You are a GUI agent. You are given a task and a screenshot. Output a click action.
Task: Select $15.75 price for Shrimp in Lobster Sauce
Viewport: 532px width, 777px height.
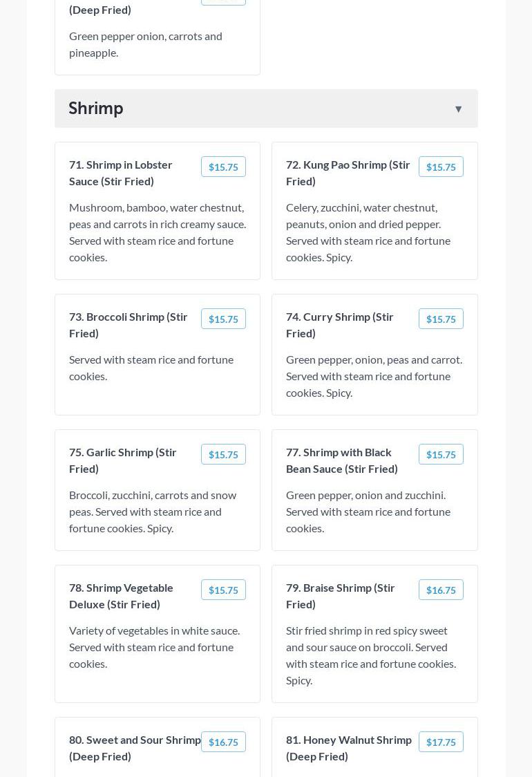[223, 167]
